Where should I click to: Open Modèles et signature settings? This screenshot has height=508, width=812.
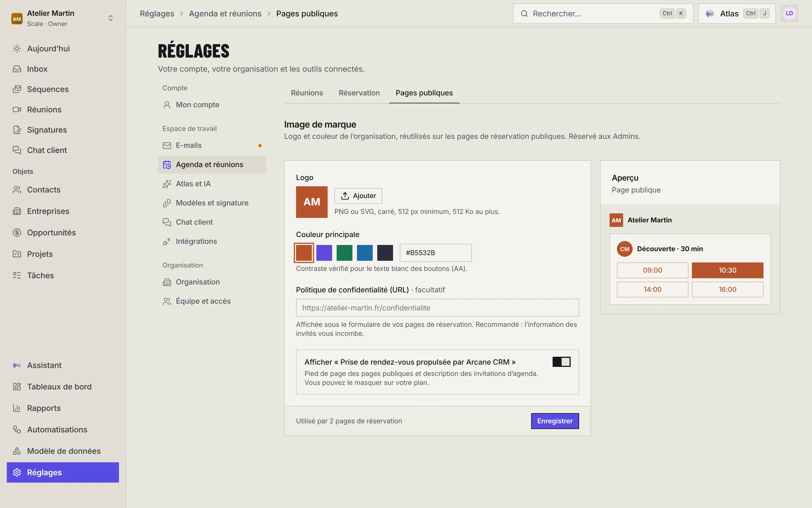click(212, 203)
